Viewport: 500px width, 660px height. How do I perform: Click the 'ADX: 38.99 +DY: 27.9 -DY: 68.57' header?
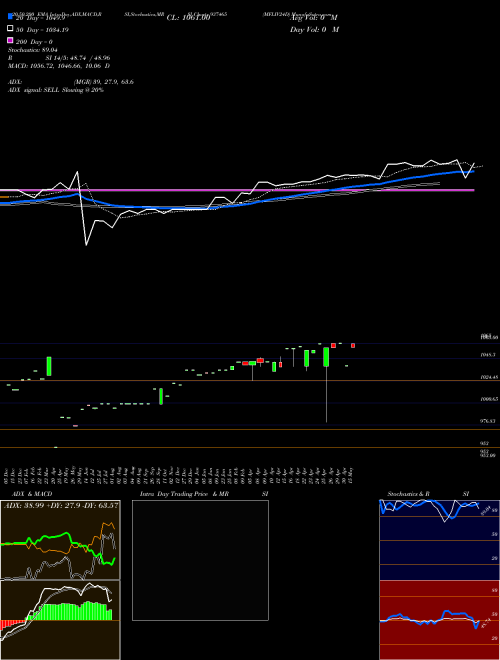point(61,505)
